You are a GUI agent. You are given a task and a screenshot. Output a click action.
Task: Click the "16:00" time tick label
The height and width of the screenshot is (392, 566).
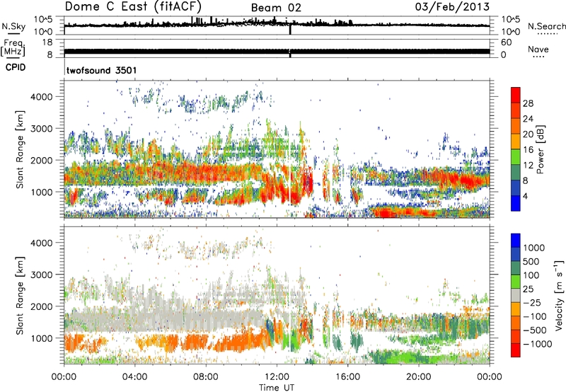(x=347, y=377)
